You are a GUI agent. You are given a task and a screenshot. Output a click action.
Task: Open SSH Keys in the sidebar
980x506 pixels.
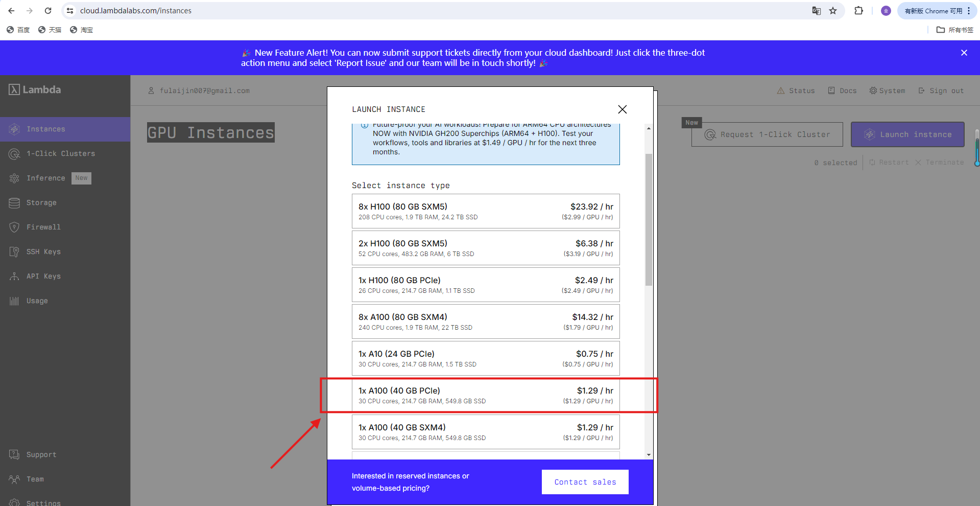tap(65, 252)
